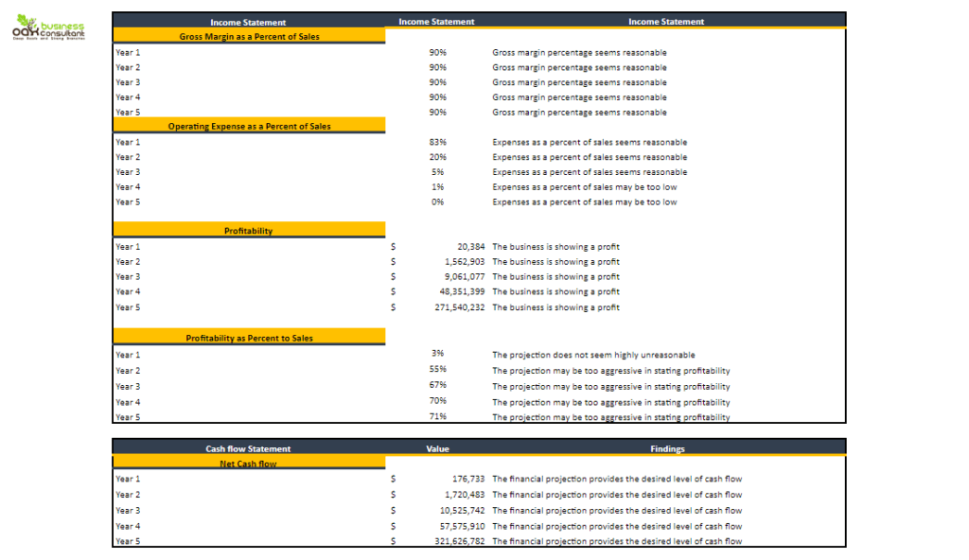The width and height of the screenshot is (969, 560).
Task: Select the Profitability section header
Action: pyautogui.click(x=249, y=231)
